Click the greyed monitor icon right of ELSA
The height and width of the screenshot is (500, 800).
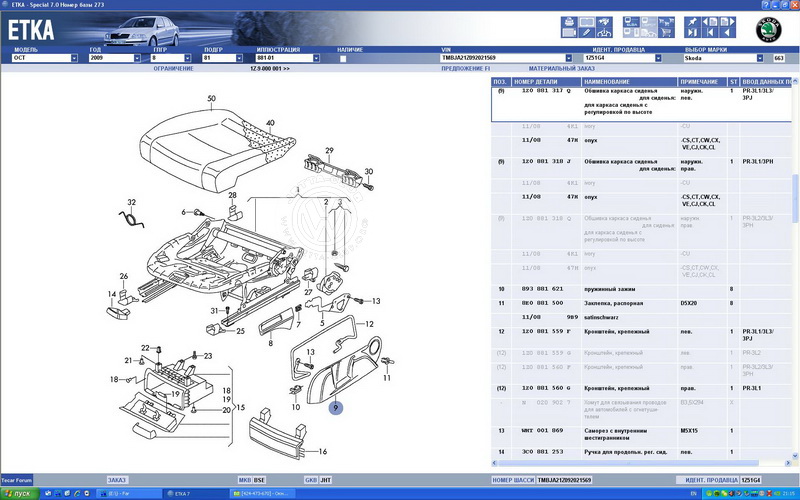tap(648, 22)
